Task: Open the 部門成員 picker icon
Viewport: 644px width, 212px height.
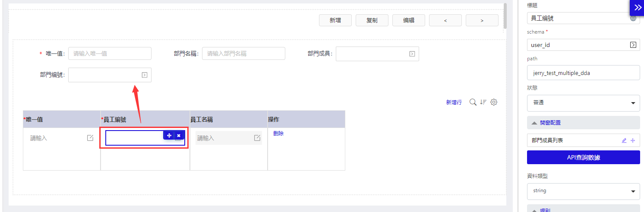Action: click(412, 54)
